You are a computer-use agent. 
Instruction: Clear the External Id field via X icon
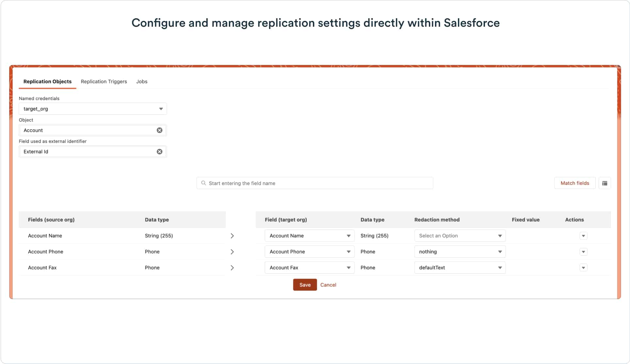159,152
